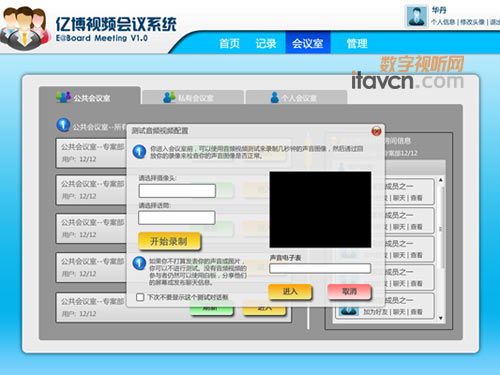Select the first 公共会议室--专案部 room row

pos(91,153)
